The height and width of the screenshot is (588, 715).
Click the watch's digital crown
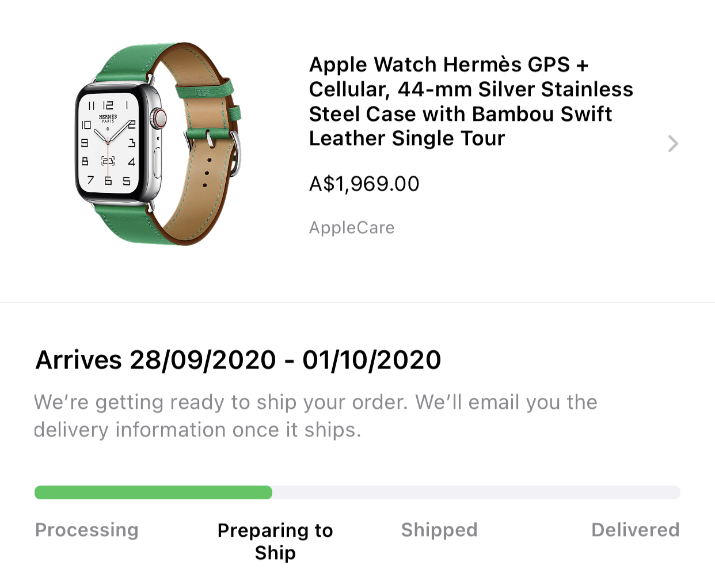pos(159,118)
